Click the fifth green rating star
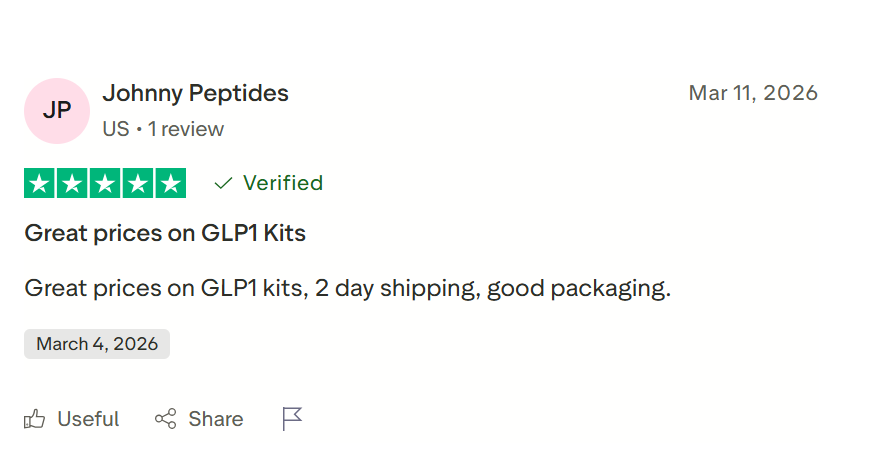Screen dimensions: 892x467 pyautogui.click(x=171, y=183)
